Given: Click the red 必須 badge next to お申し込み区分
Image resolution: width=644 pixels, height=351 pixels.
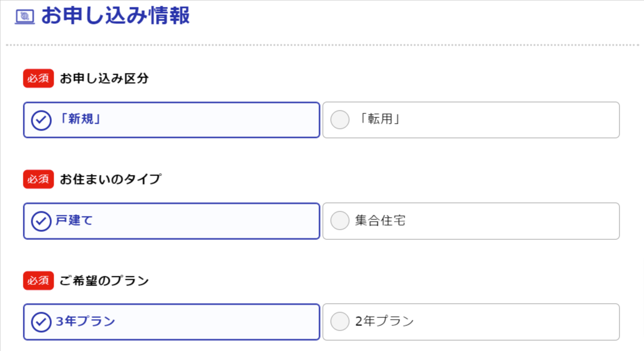Looking at the screenshot, I should [38, 79].
